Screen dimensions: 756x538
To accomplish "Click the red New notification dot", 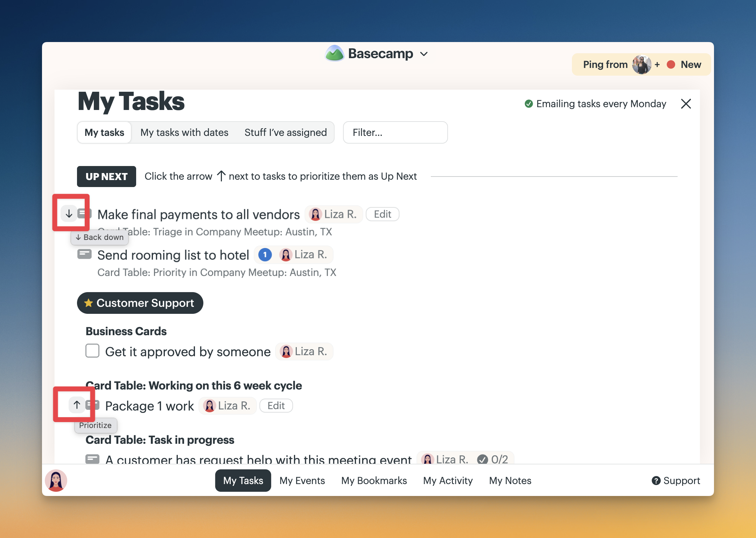I will tap(671, 64).
